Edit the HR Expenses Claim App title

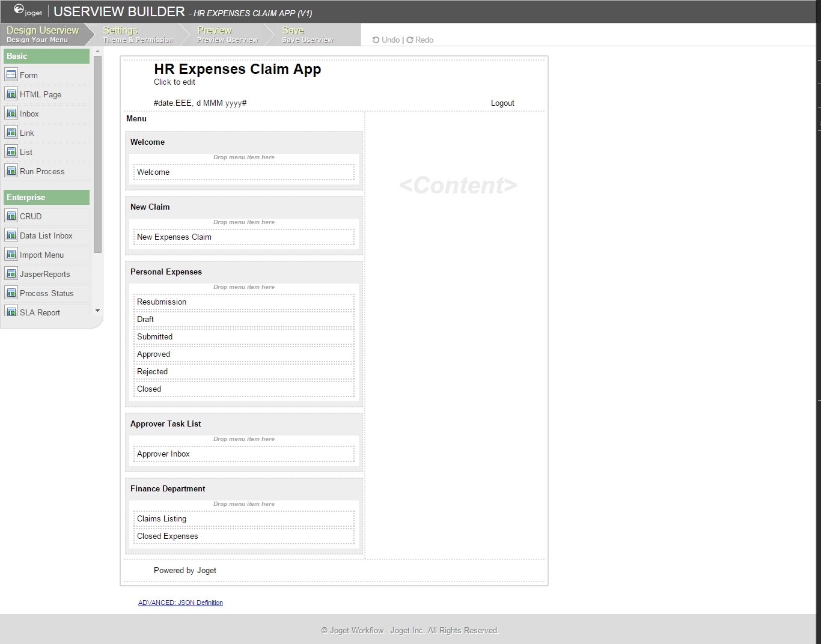pyautogui.click(x=237, y=70)
